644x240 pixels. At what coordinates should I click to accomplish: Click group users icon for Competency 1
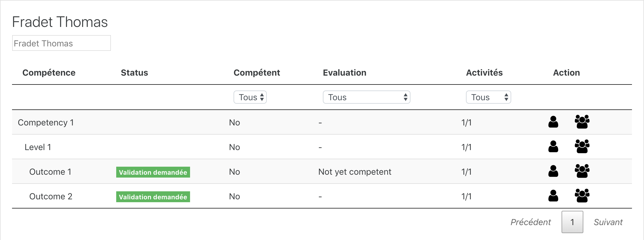[582, 122]
